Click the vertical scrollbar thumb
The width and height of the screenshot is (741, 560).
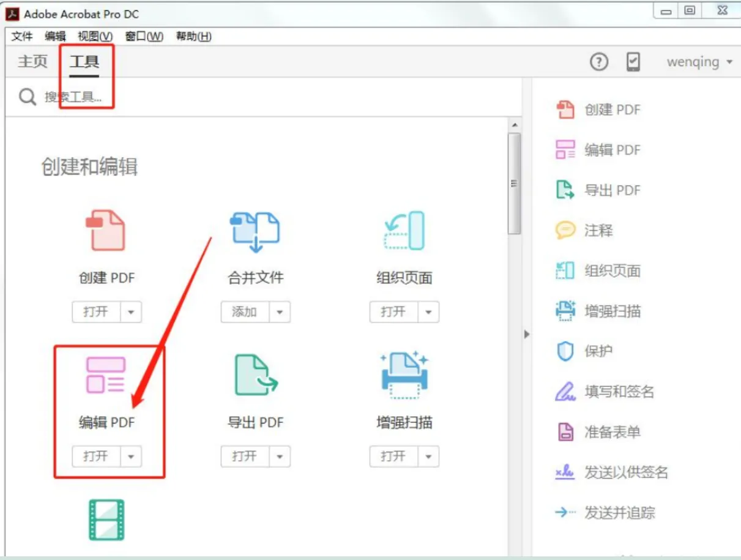click(x=514, y=183)
